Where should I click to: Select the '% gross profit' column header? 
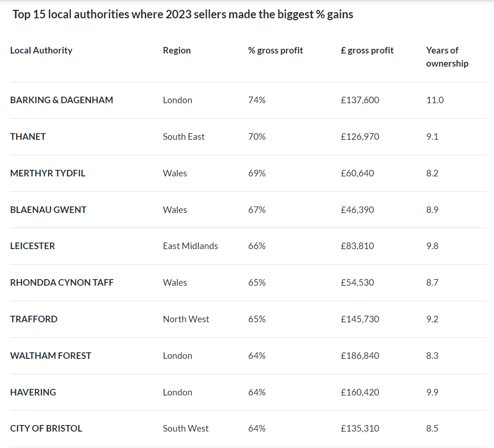click(276, 50)
